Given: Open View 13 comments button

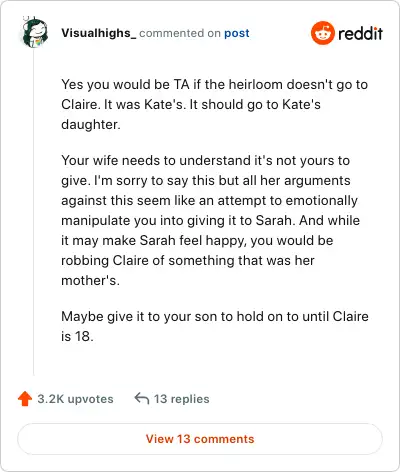Looking at the screenshot, I should 200,439.
